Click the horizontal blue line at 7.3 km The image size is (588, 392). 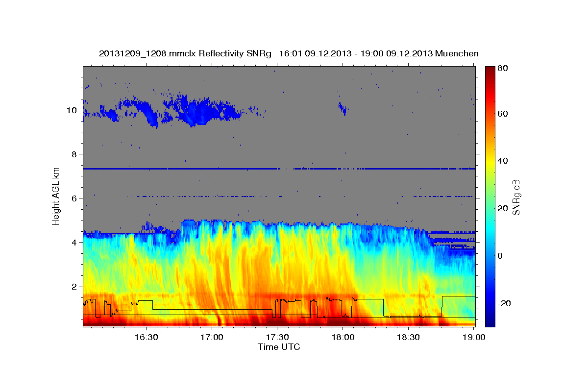[279, 169]
